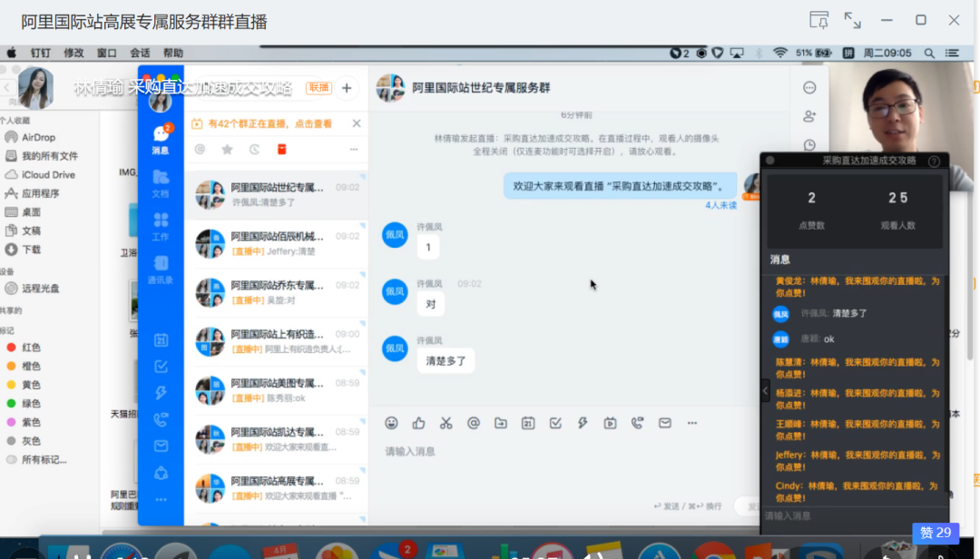Collapse the live stats side panel arrow

coord(766,391)
